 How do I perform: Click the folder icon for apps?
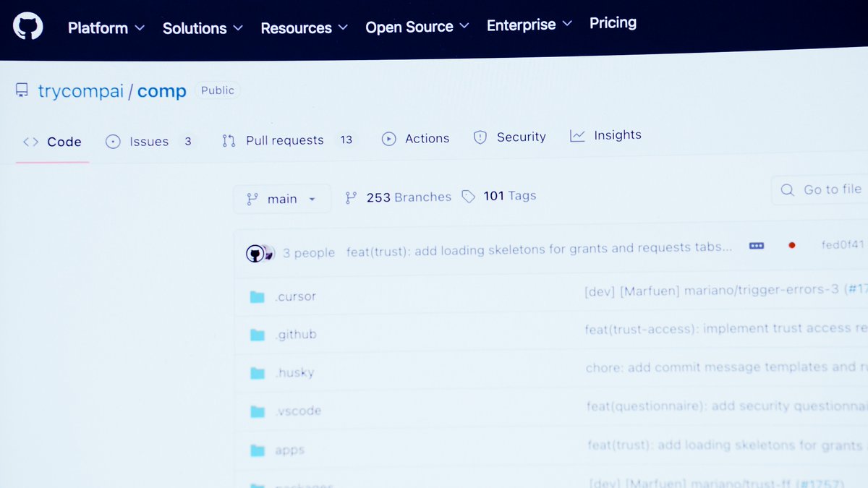(x=258, y=450)
